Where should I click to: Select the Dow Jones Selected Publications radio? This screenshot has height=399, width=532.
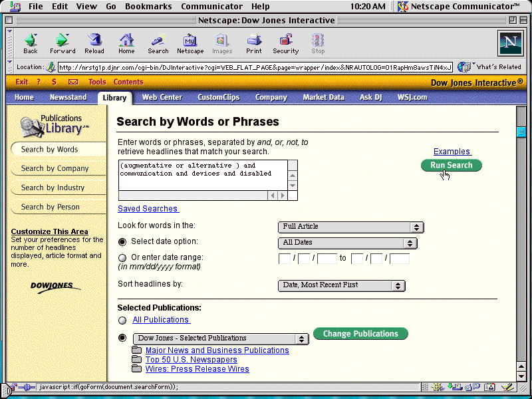(122, 338)
